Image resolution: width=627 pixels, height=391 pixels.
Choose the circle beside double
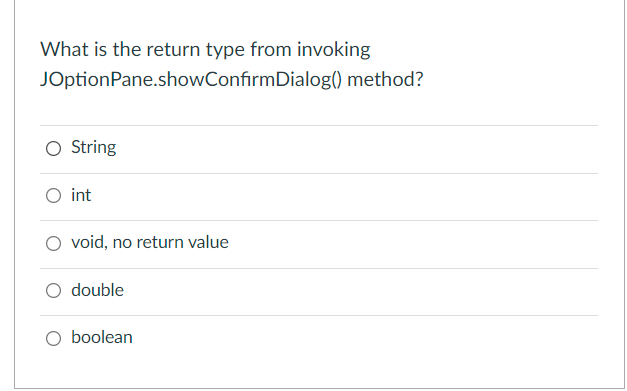[53, 290]
